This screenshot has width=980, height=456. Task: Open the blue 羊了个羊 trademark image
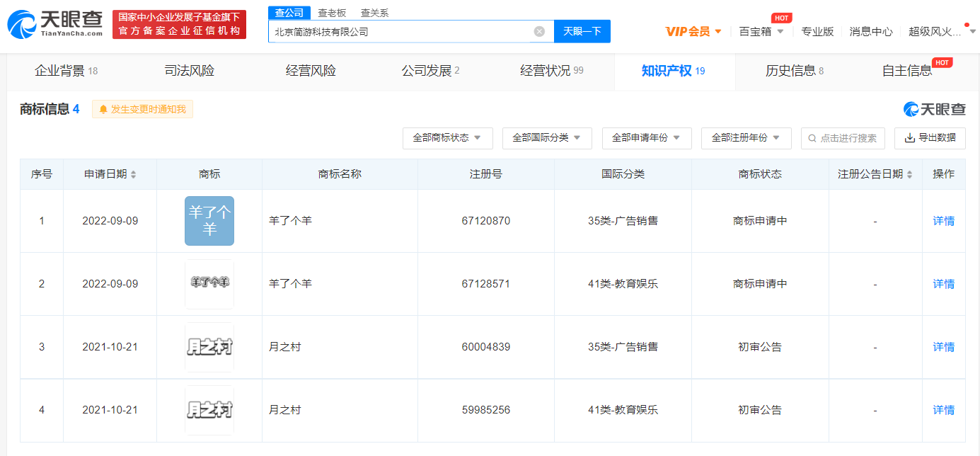click(x=209, y=221)
